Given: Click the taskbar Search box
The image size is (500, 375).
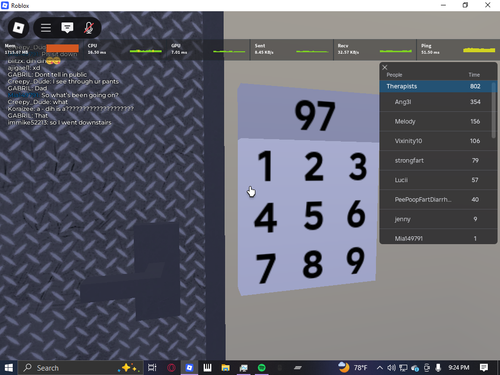Looking at the screenshot, I should point(80,368).
